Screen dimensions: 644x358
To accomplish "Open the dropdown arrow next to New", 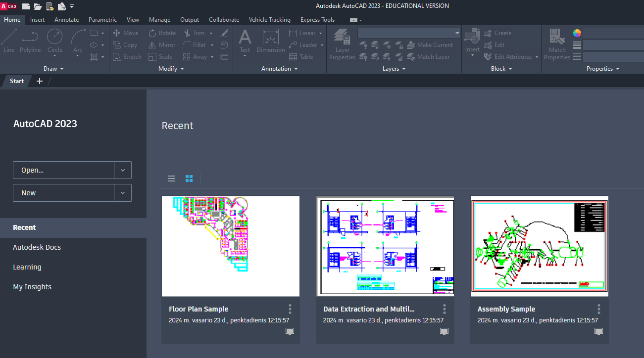I will (123, 193).
